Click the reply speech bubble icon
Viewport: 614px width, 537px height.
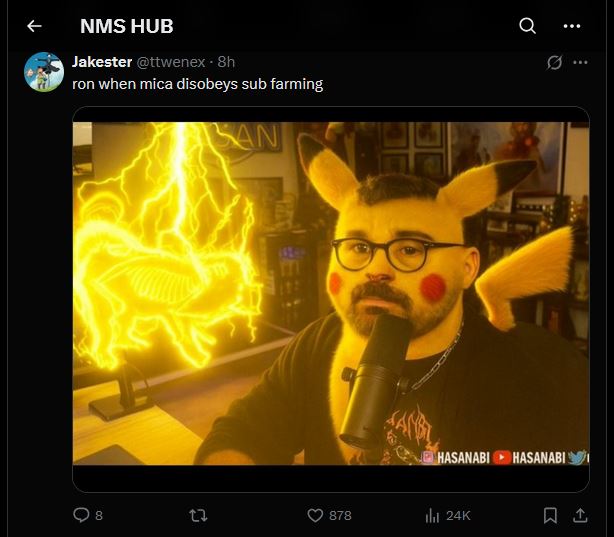coord(81,515)
